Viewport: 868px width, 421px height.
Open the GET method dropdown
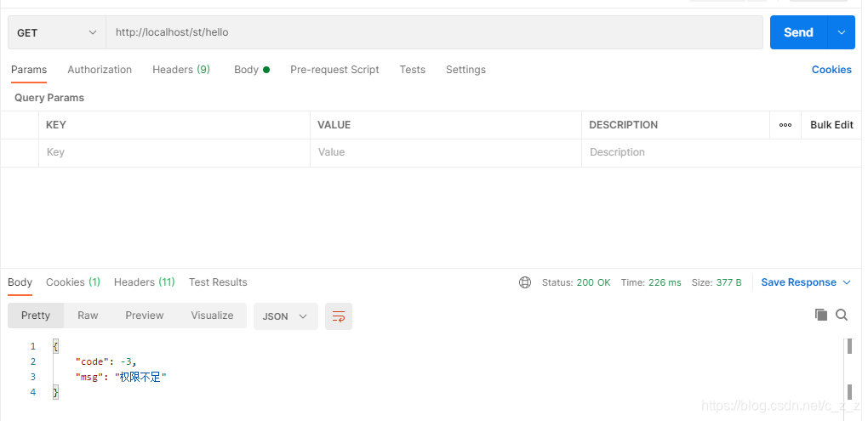pos(57,32)
